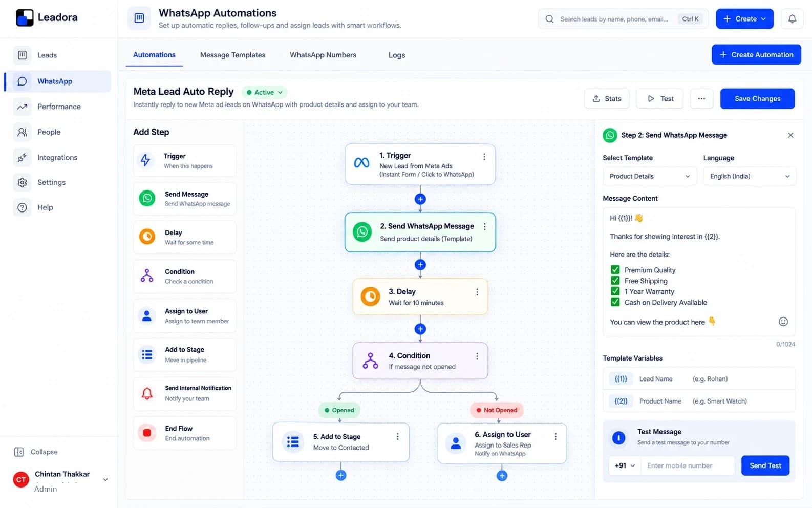Open Integrations from the sidebar
The width and height of the screenshot is (812, 508).
pyautogui.click(x=57, y=158)
